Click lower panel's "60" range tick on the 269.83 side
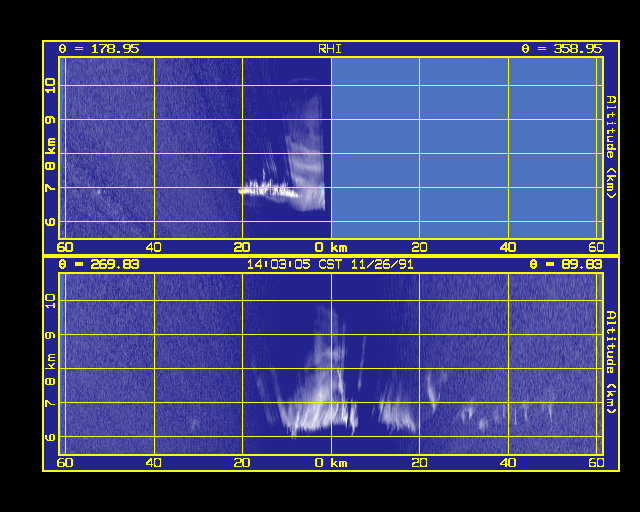 tap(65, 463)
